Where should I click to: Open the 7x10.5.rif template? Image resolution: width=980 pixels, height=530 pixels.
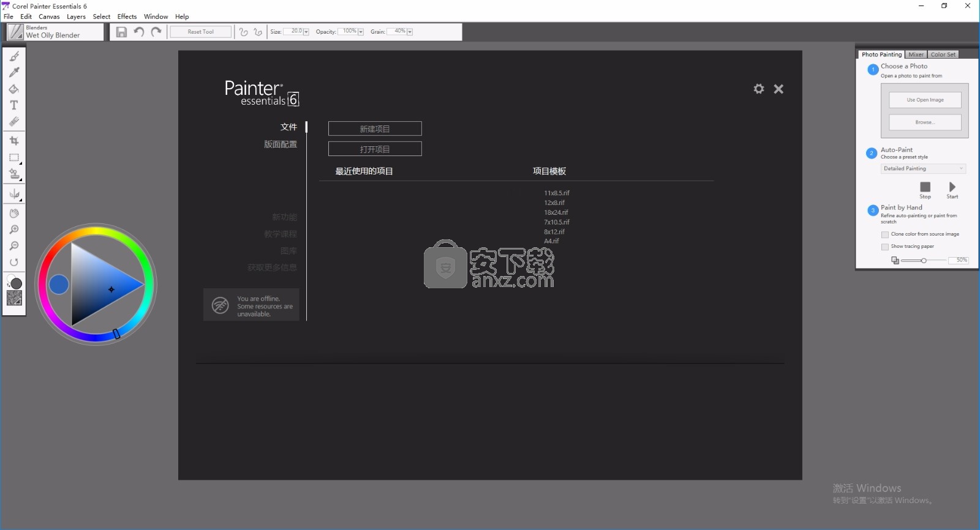(557, 222)
